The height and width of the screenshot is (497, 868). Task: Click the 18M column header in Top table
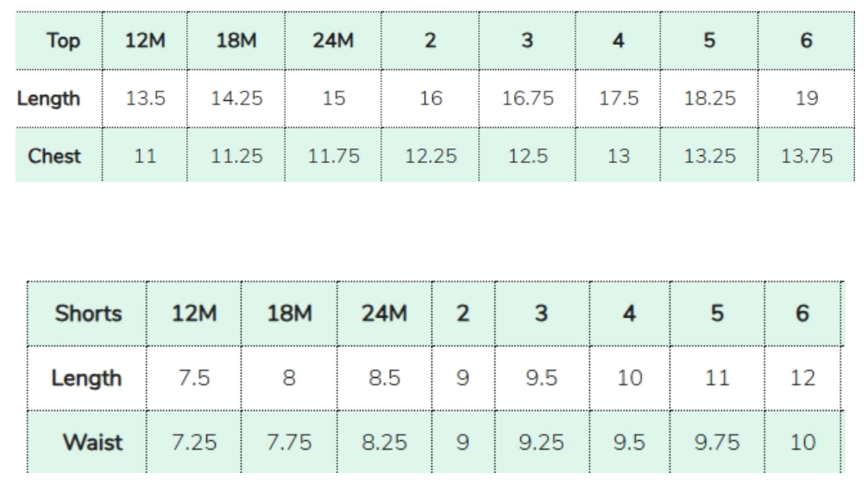pyautogui.click(x=236, y=41)
